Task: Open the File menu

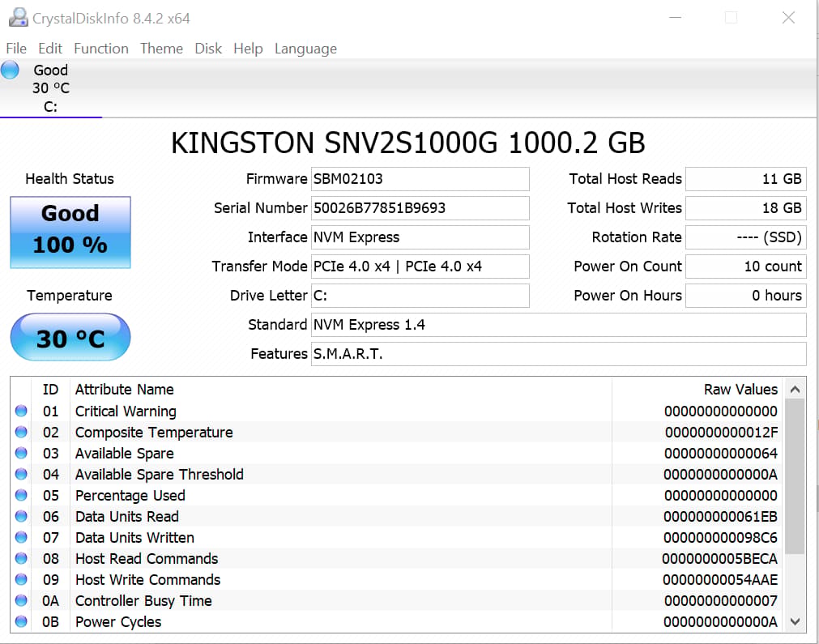Action: [x=16, y=49]
